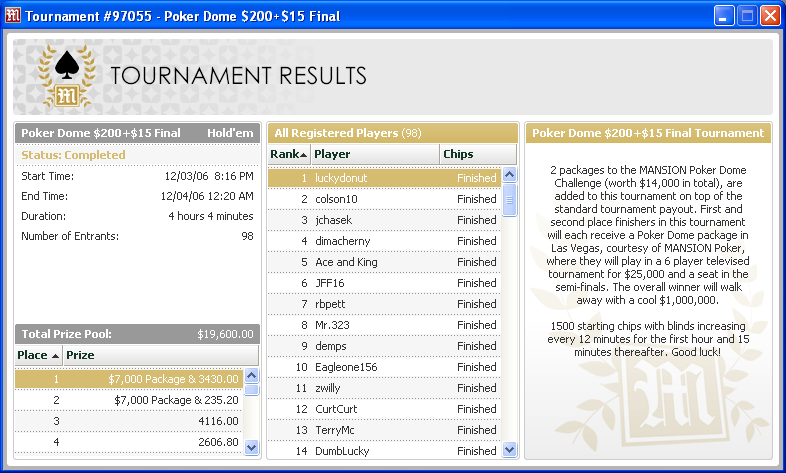This screenshot has height=473, width=786.
Task: Select fourth place 2606.80 prize row
Action: tap(129, 442)
